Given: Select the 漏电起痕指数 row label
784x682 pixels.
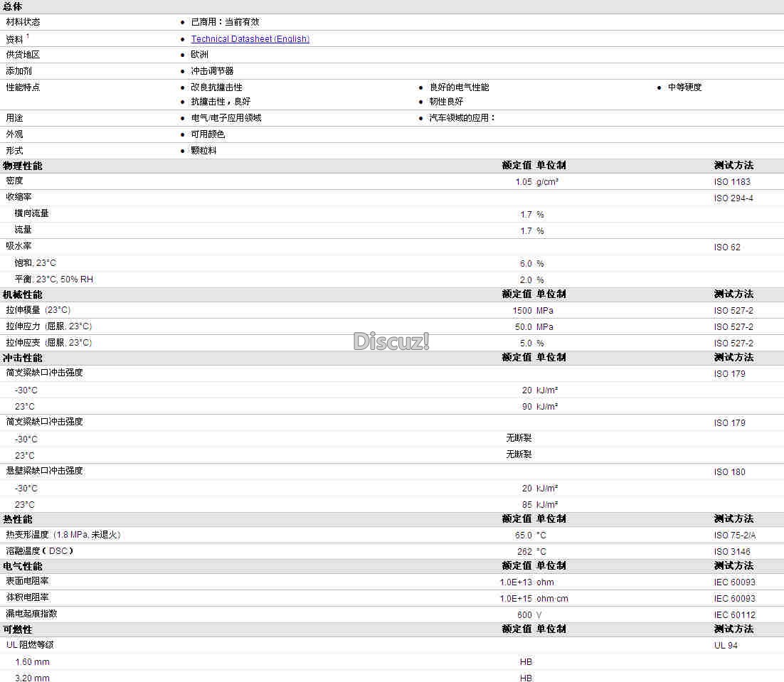Looking at the screenshot, I should 31,614.
